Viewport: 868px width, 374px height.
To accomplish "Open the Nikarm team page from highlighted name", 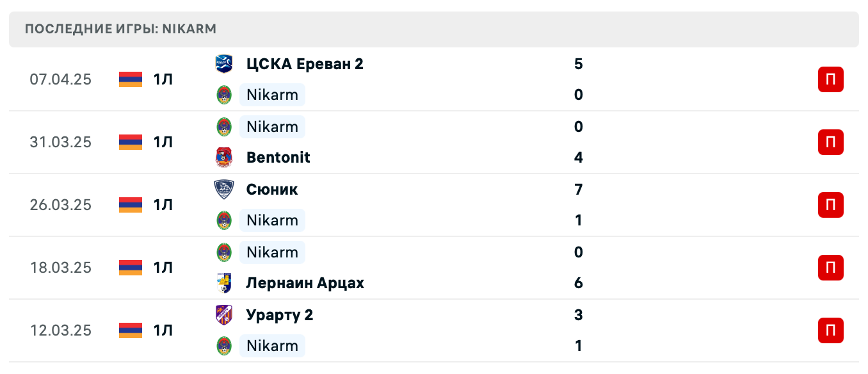I will (x=272, y=95).
